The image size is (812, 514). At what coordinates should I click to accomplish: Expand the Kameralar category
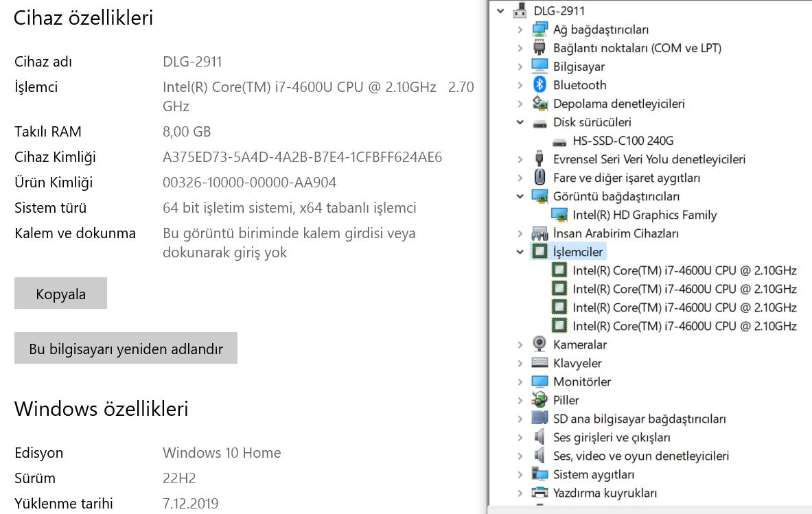520,344
